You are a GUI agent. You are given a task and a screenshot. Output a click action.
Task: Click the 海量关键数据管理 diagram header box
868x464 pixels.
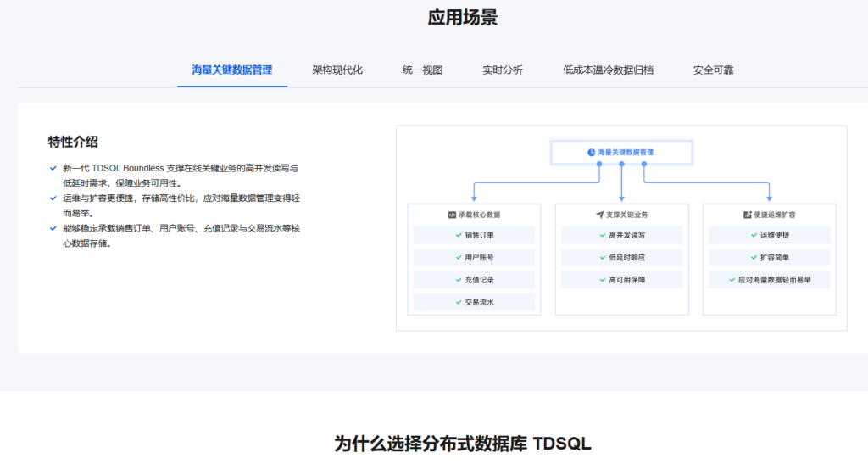621,153
